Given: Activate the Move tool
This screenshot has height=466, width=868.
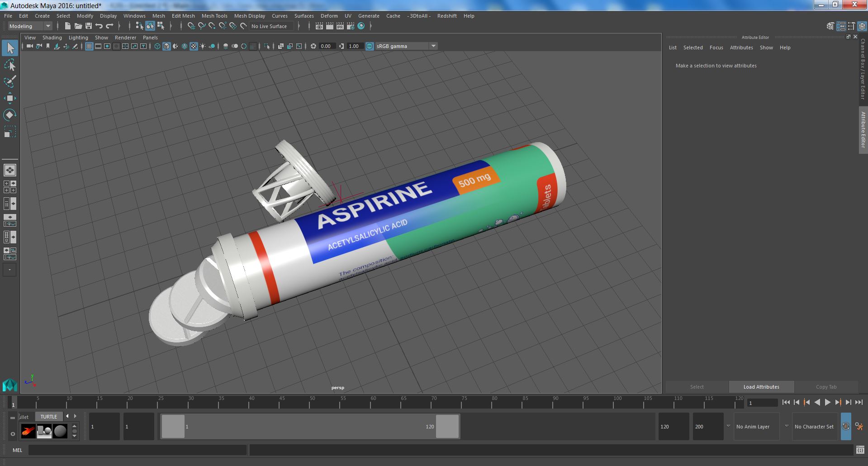Looking at the screenshot, I should point(10,98).
